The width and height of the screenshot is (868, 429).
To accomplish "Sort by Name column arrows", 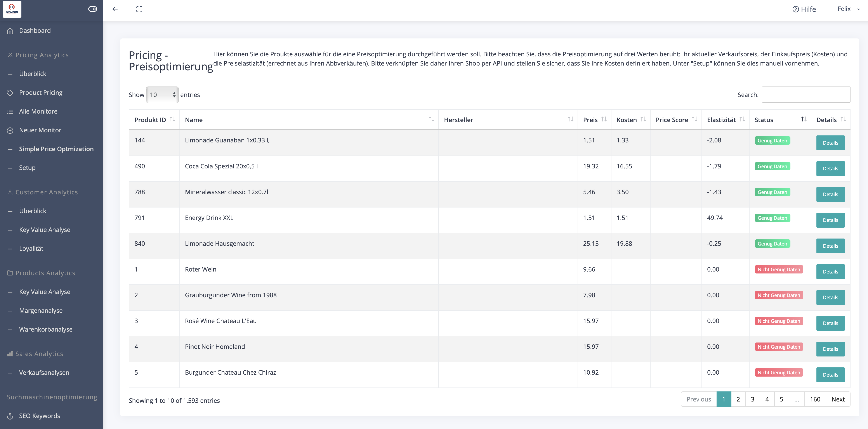I will 431,119.
